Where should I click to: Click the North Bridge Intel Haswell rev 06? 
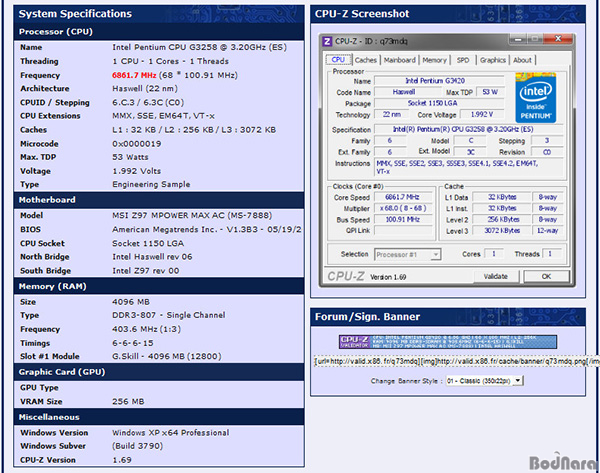coord(152,257)
